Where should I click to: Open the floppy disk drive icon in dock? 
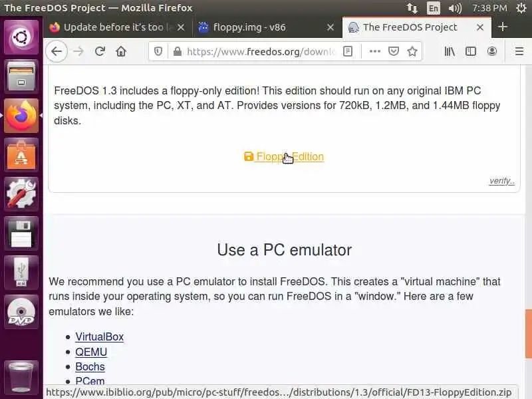(21, 233)
